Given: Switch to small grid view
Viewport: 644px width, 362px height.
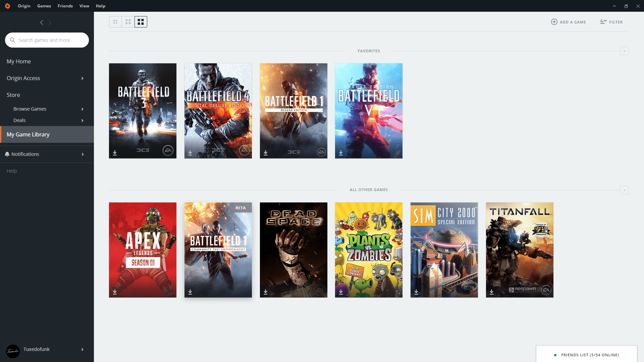Looking at the screenshot, I should point(115,22).
